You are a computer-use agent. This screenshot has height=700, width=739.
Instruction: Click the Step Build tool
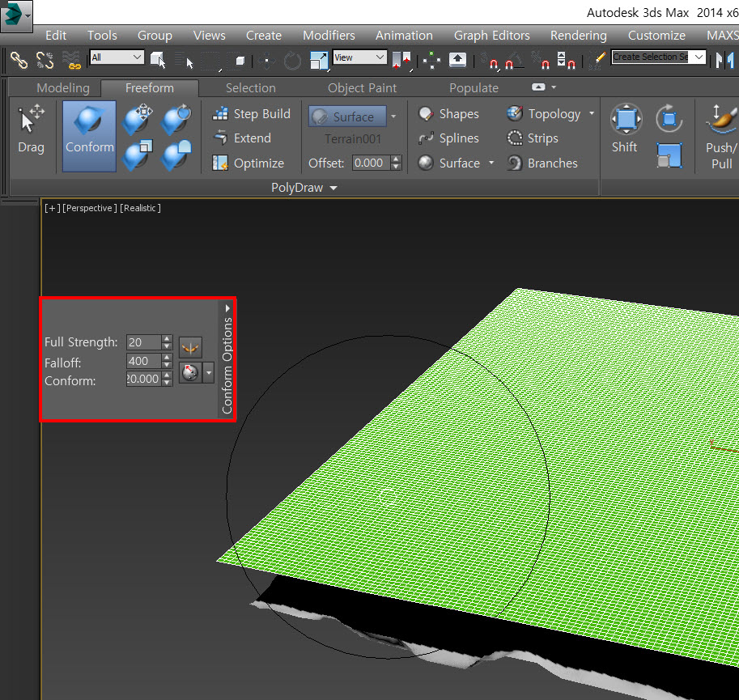pyautogui.click(x=251, y=114)
